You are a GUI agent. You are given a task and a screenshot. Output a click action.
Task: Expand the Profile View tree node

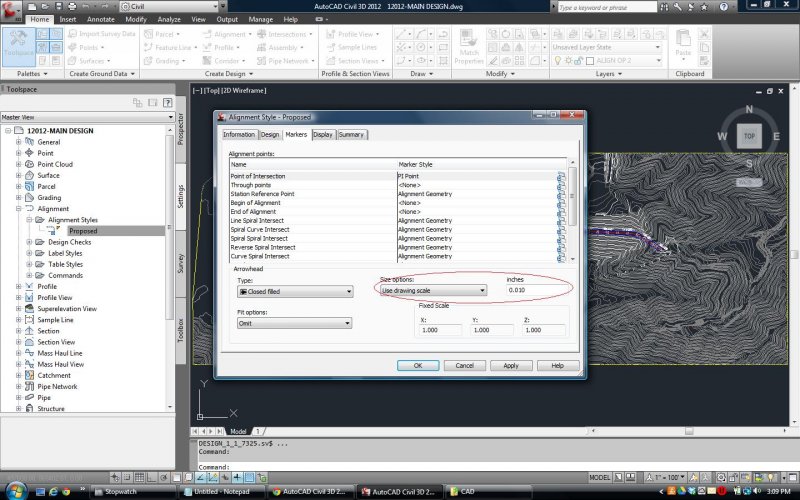point(18,297)
